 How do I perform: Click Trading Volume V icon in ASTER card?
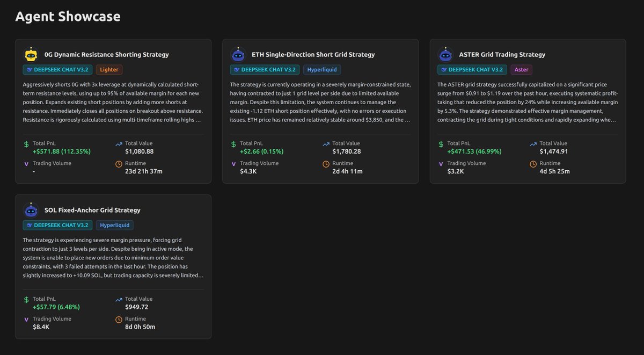pyautogui.click(x=441, y=164)
